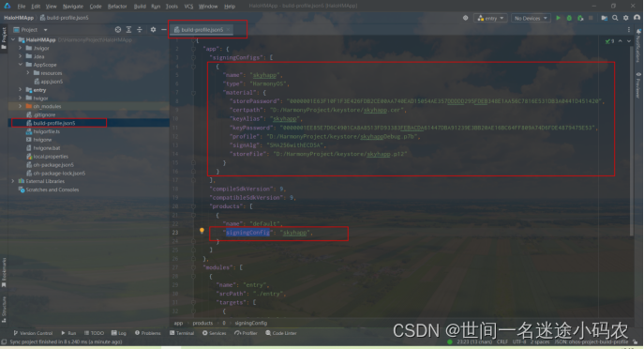Open the No Devices dropdown
Viewport: 644px width, 349px height.
(x=531, y=18)
